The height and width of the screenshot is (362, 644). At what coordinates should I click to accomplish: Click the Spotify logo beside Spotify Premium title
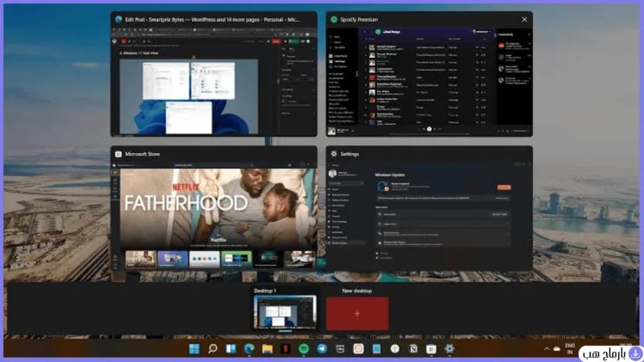click(x=334, y=19)
